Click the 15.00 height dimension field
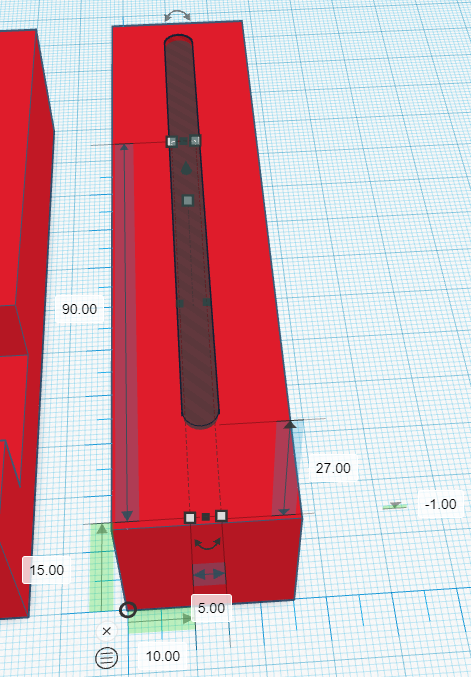This screenshot has height=677, width=471. [47, 570]
